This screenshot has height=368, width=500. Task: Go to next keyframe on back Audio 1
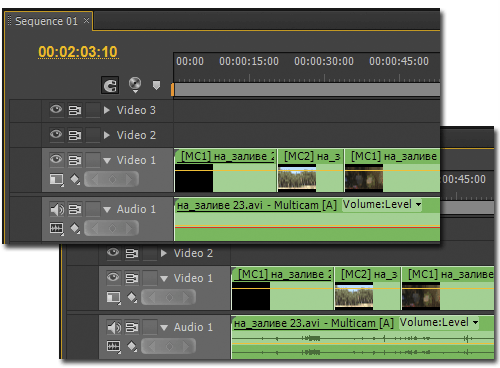[186, 347]
